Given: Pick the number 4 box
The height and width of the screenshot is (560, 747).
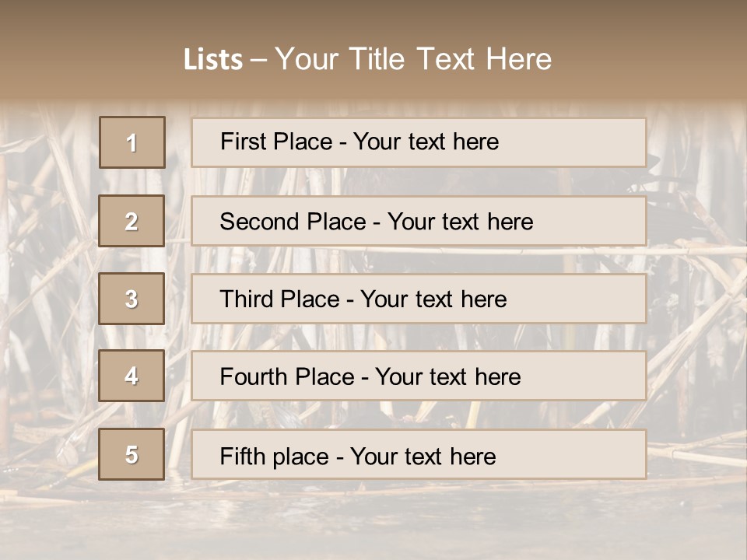Looking at the screenshot, I should tap(132, 376).
